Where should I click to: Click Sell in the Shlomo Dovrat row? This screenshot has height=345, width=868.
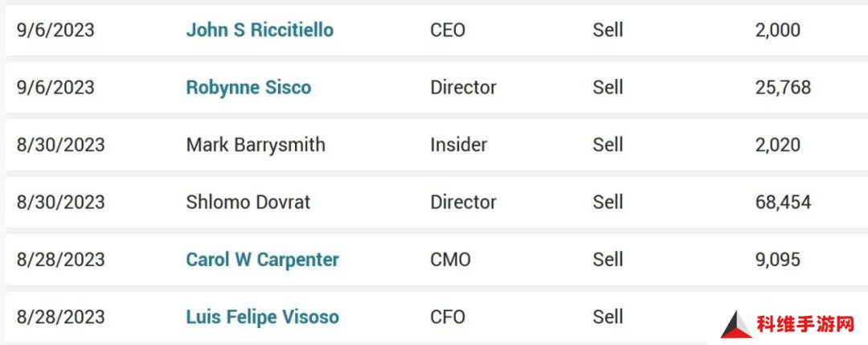[x=608, y=202]
